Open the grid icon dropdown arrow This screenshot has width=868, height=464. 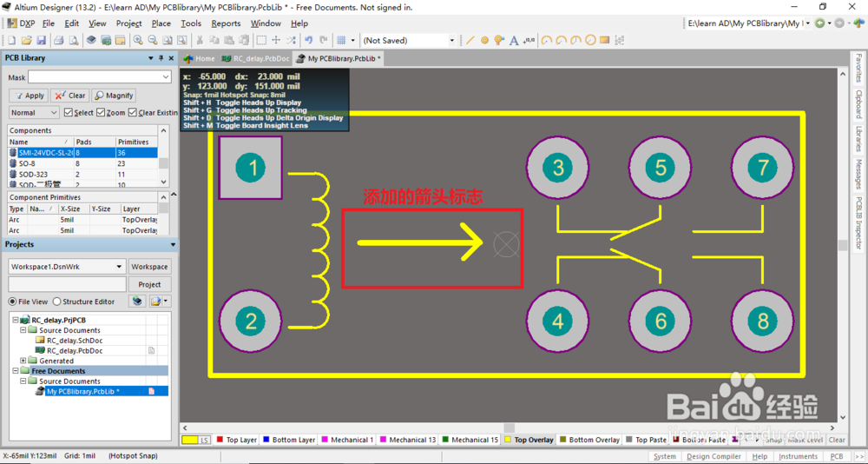point(352,41)
